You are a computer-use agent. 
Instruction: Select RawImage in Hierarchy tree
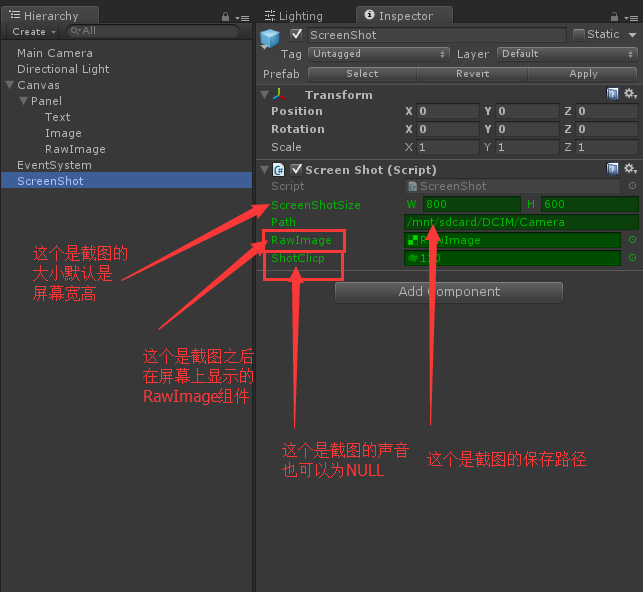click(75, 149)
